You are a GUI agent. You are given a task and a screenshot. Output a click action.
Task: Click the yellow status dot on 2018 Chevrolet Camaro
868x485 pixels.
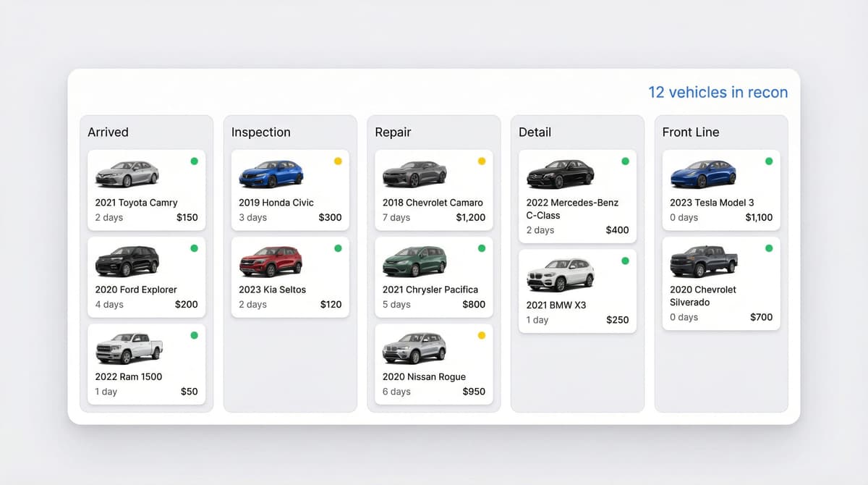pos(480,161)
